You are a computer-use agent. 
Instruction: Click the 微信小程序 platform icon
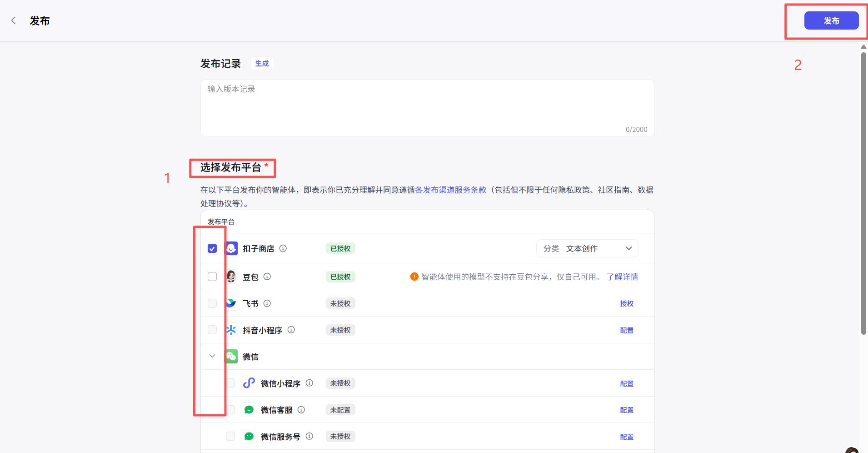point(249,383)
